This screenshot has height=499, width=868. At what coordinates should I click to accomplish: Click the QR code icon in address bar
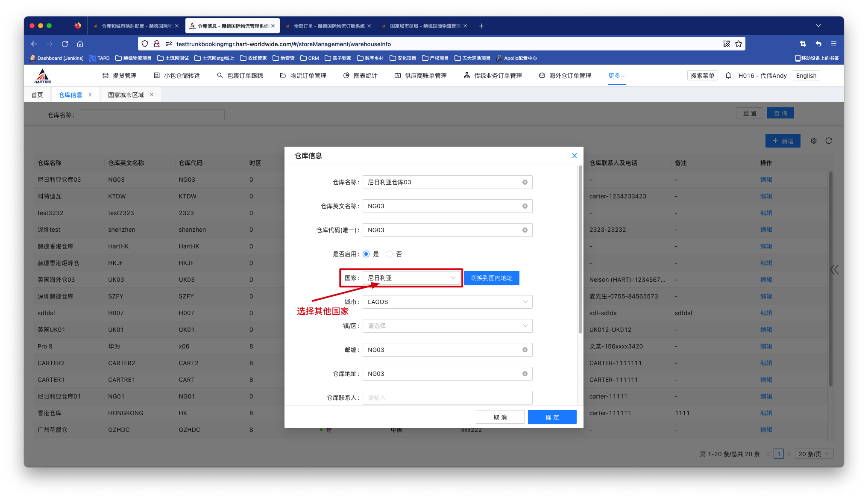(726, 44)
